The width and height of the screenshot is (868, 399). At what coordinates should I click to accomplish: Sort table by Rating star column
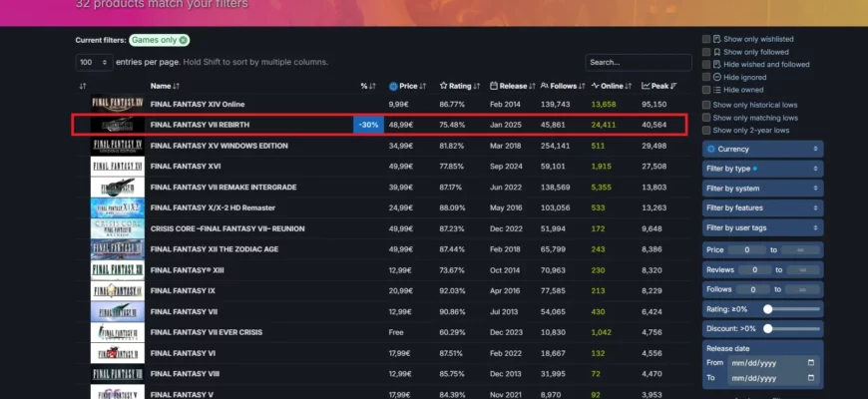pos(459,86)
